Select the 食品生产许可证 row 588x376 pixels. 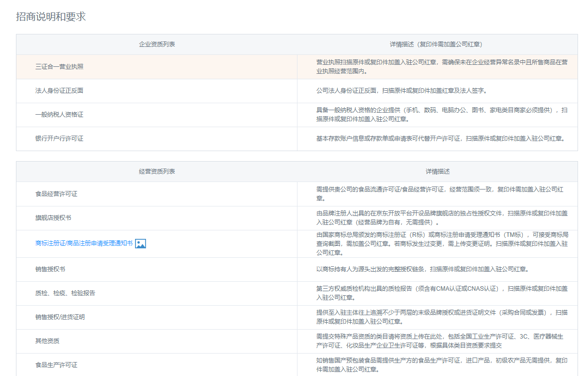click(296, 365)
